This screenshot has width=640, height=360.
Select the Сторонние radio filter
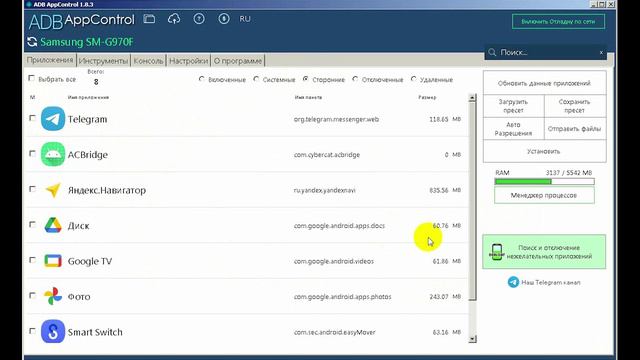pos(305,79)
